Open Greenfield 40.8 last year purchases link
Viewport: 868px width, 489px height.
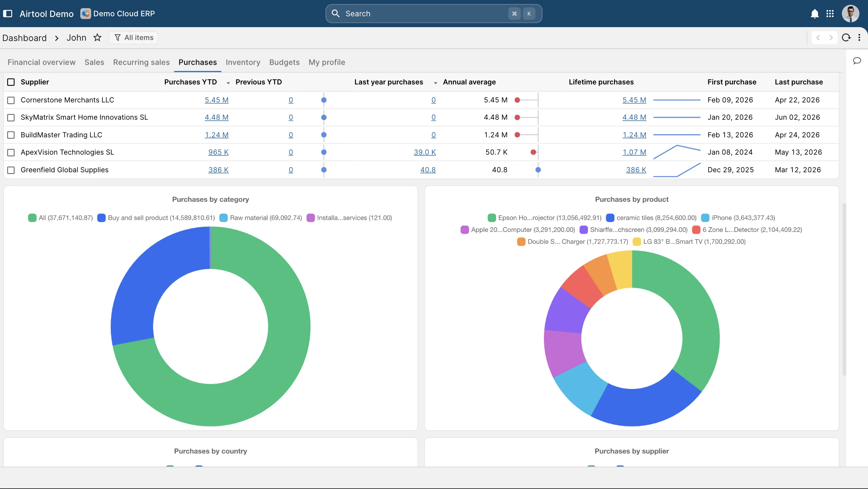click(x=428, y=170)
